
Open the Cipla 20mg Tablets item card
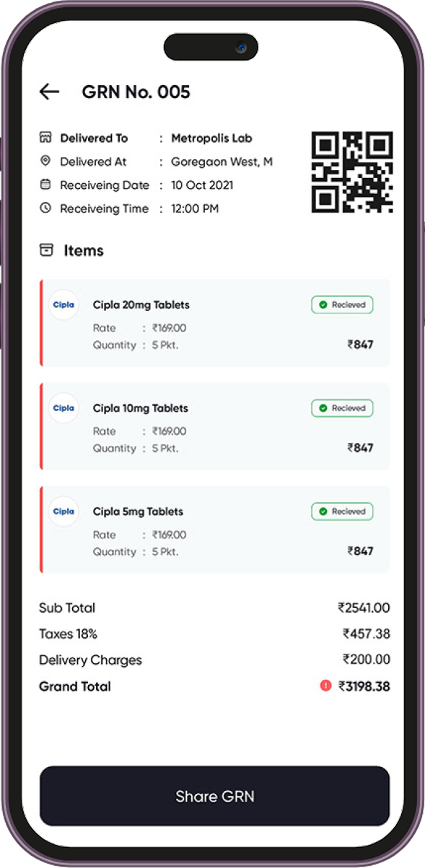click(215, 323)
